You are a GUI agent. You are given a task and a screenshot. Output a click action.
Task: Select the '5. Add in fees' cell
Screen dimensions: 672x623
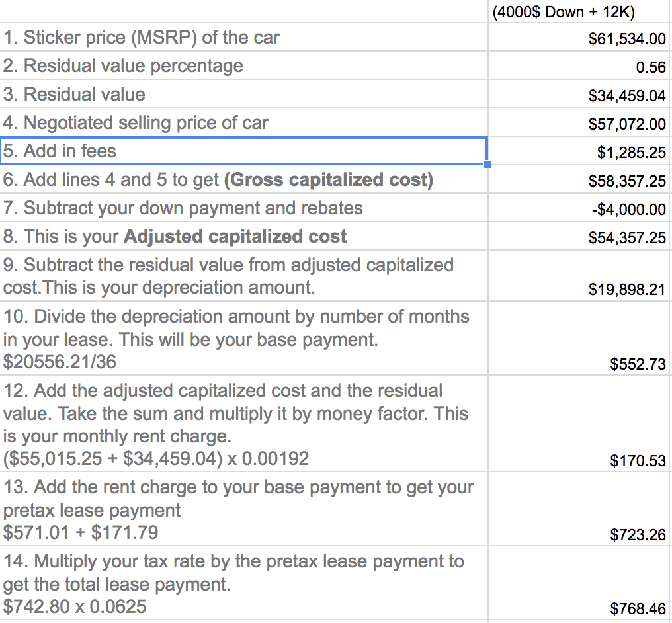pos(244,151)
